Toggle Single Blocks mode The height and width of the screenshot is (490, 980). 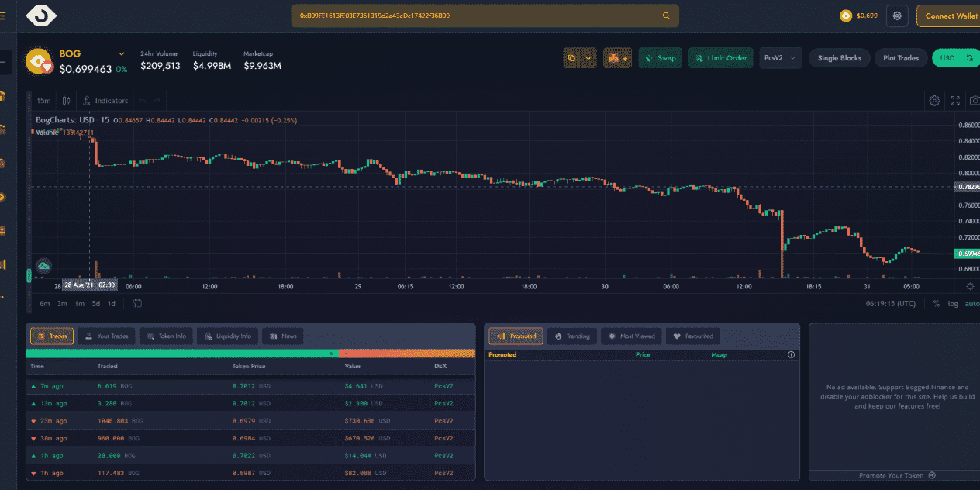[840, 58]
